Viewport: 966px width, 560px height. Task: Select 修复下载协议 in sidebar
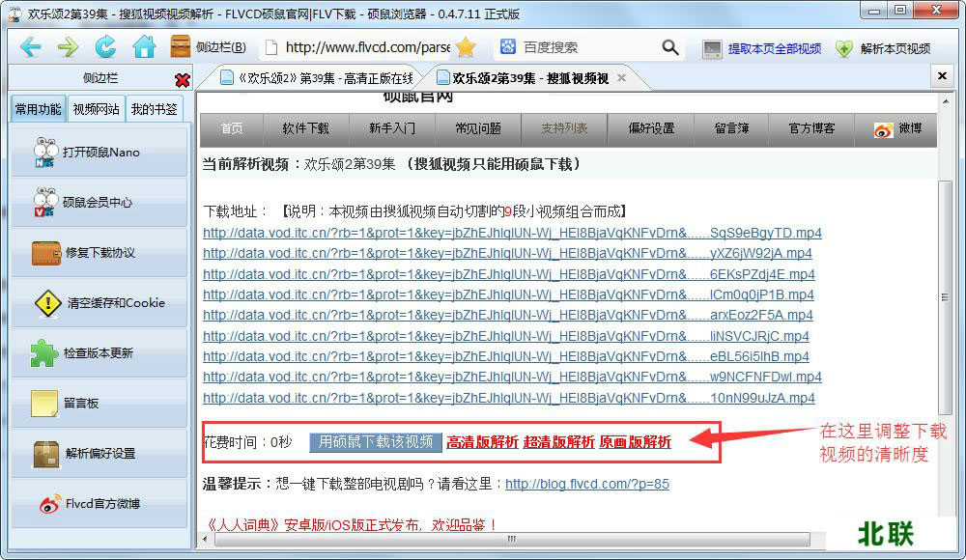point(99,253)
